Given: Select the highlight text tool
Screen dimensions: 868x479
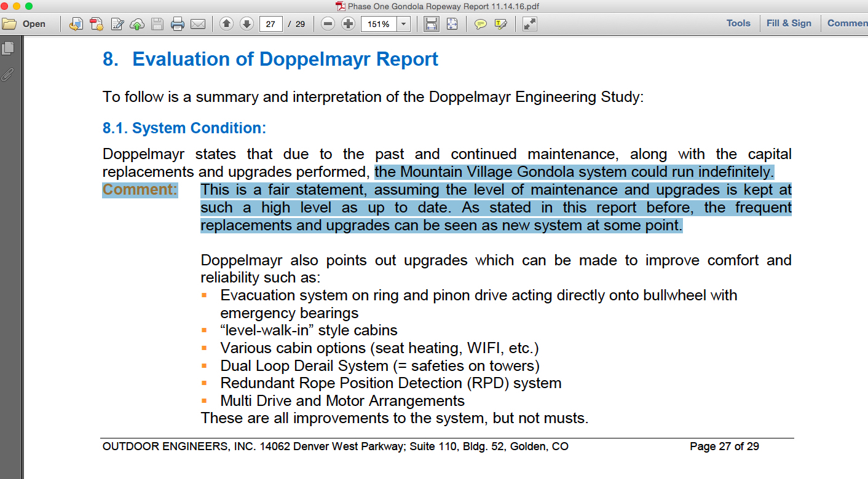Looking at the screenshot, I should tap(501, 24).
